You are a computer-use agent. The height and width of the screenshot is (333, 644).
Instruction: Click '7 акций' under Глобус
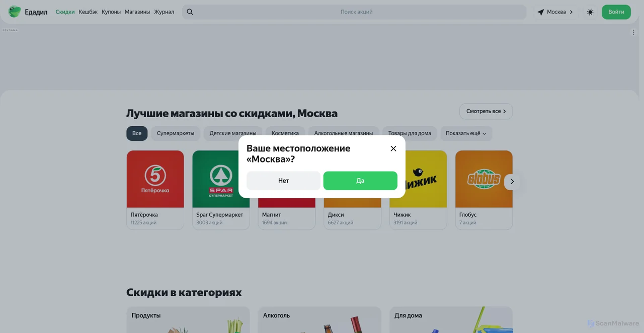468,223
